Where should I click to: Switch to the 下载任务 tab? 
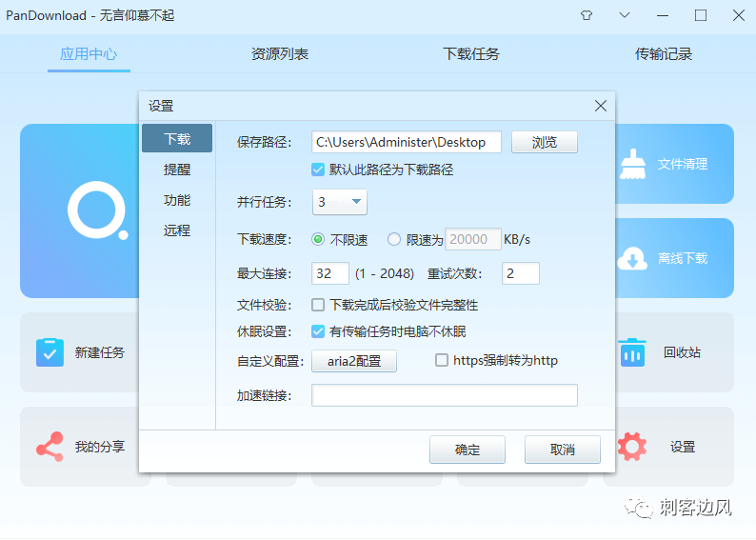click(x=471, y=54)
